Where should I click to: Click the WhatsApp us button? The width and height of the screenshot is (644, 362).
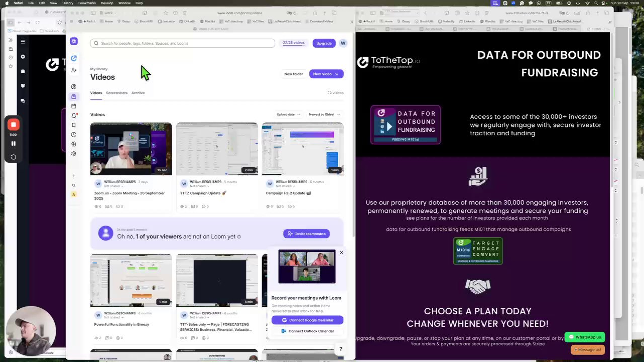pyautogui.click(x=585, y=337)
